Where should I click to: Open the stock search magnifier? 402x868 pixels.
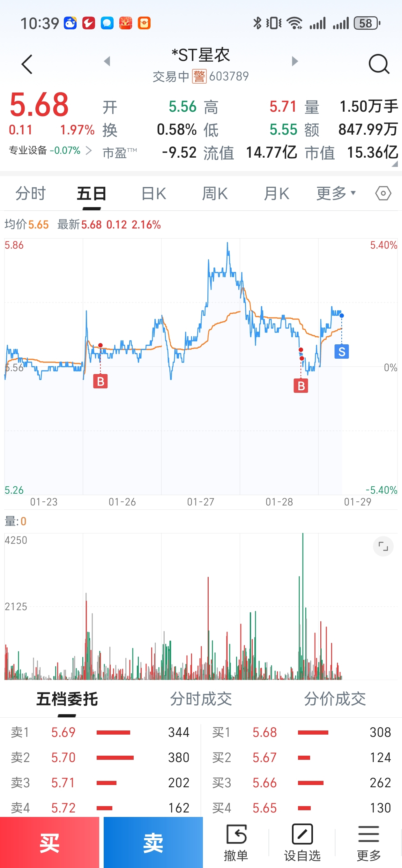[379, 64]
